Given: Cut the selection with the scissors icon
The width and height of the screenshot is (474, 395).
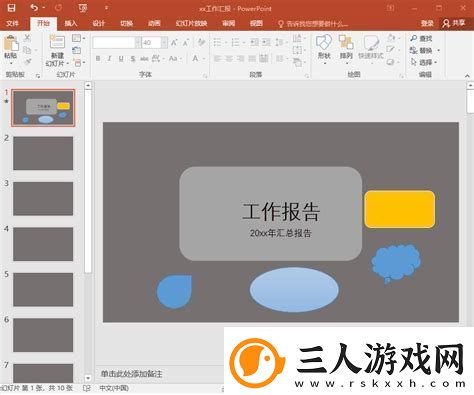Looking at the screenshot, I should (28, 38).
